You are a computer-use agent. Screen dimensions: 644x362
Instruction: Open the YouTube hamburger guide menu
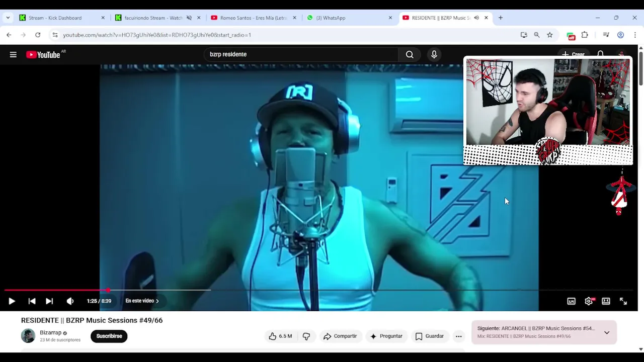13,54
